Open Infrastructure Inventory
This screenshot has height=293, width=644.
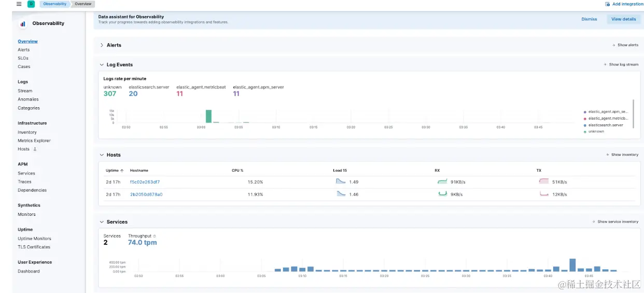click(27, 132)
